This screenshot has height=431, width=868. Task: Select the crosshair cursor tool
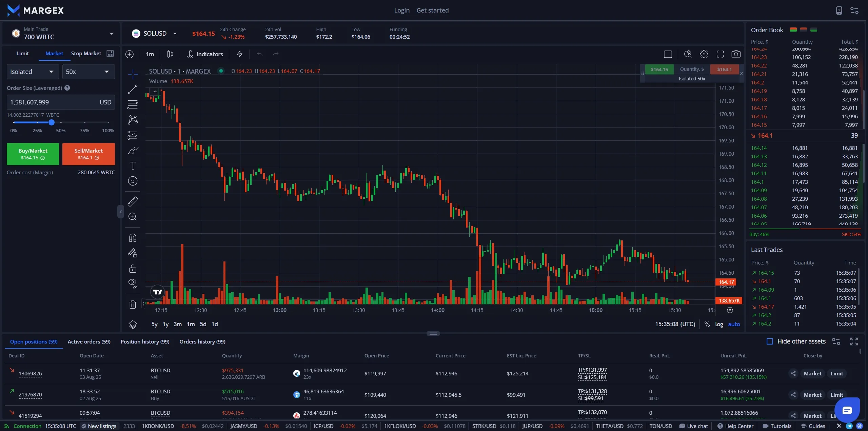click(x=133, y=74)
